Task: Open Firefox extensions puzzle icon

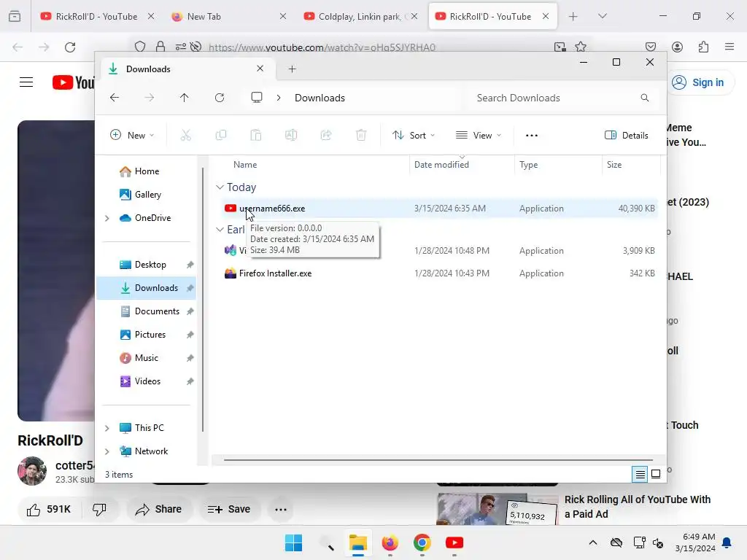Action: 703,47
